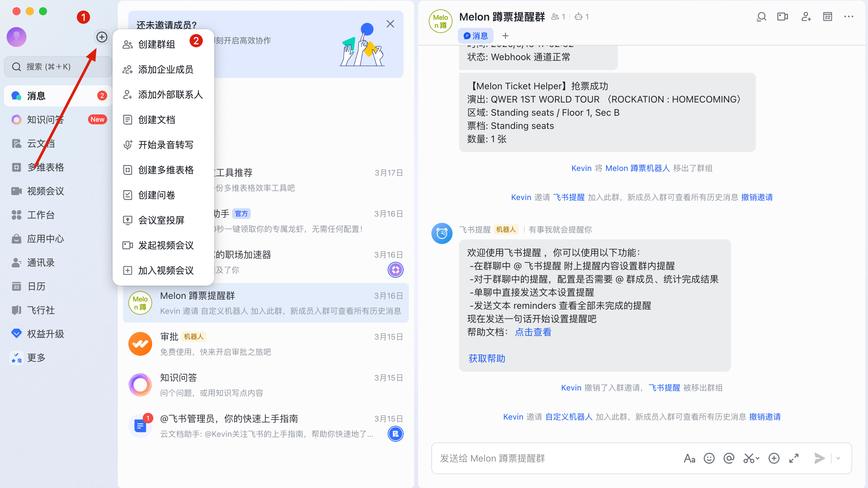Open the 飞书管理员 快速上手指南 conversation

[x=266, y=426]
